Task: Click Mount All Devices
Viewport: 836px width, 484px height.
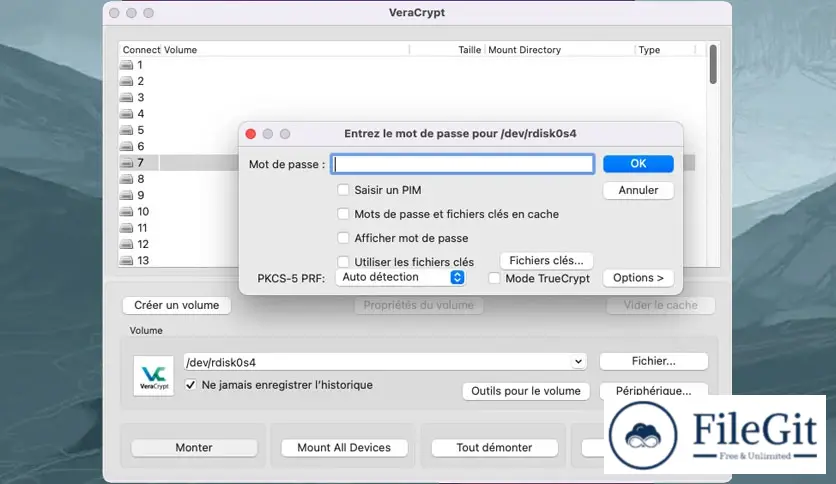Action: pos(344,448)
